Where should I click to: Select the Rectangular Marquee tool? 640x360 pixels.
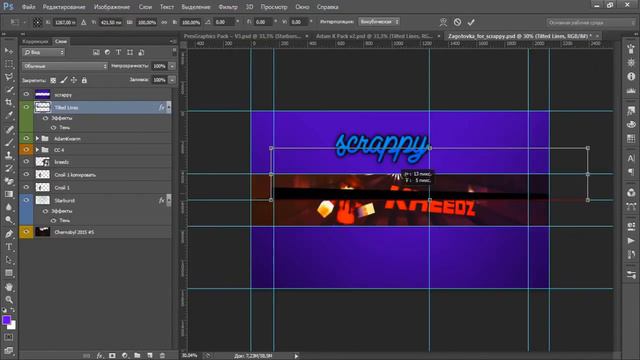9,64
